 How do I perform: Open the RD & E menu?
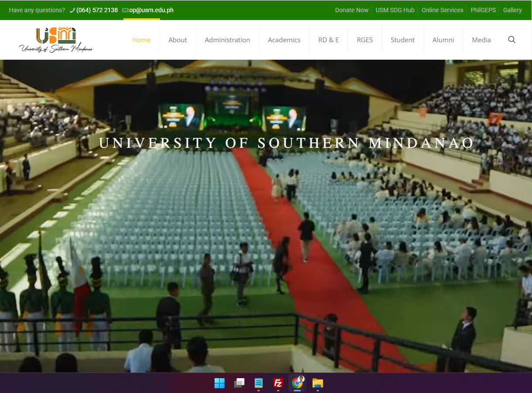(328, 40)
